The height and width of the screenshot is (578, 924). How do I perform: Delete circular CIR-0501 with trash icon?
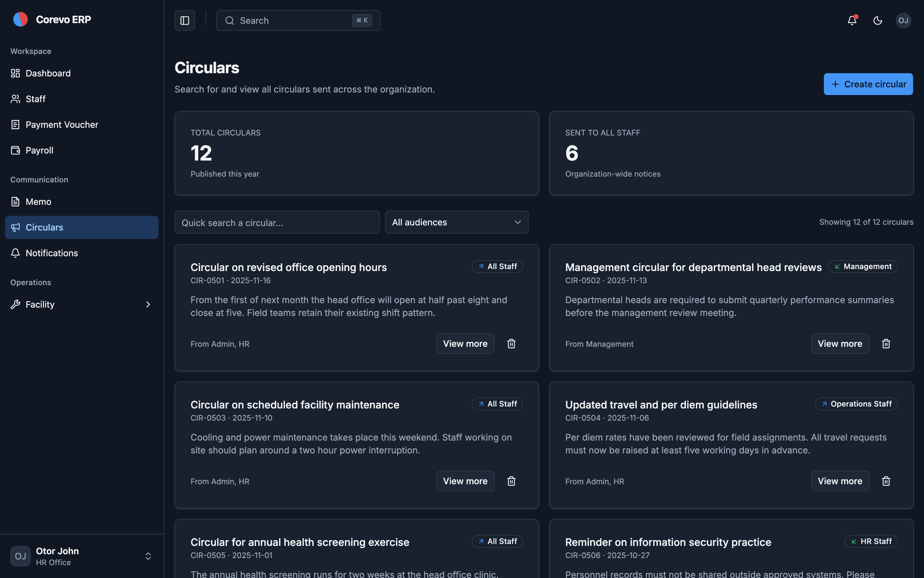[x=511, y=344]
